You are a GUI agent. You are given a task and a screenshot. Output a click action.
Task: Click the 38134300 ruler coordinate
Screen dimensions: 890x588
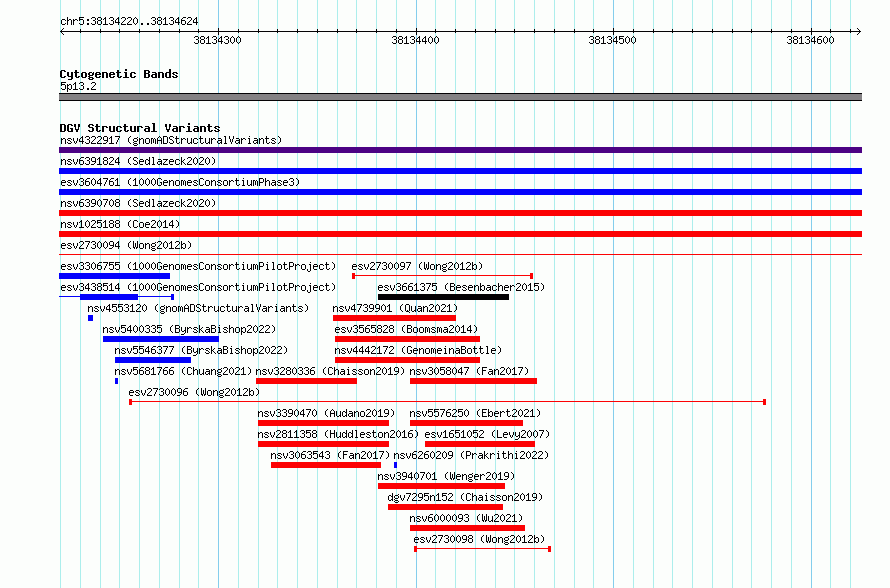(x=217, y=40)
